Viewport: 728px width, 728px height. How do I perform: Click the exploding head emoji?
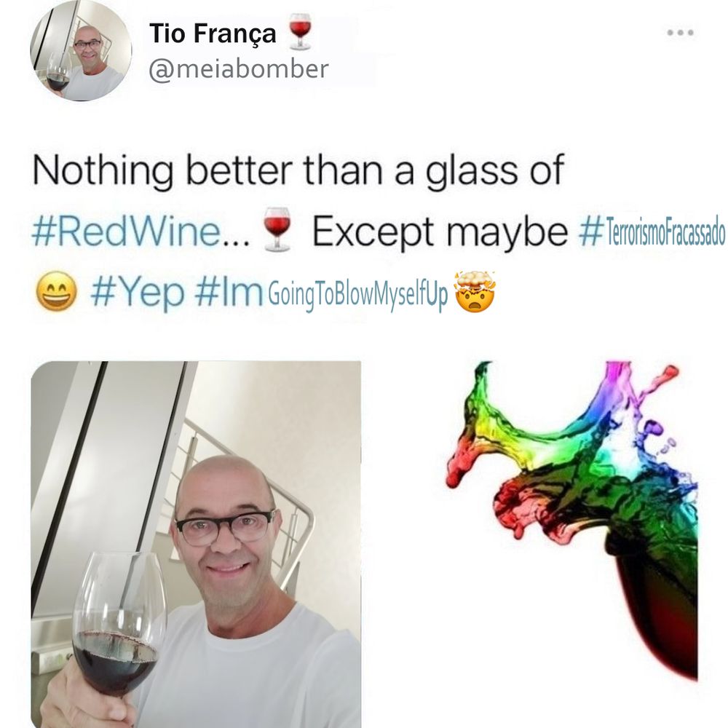coord(475,291)
